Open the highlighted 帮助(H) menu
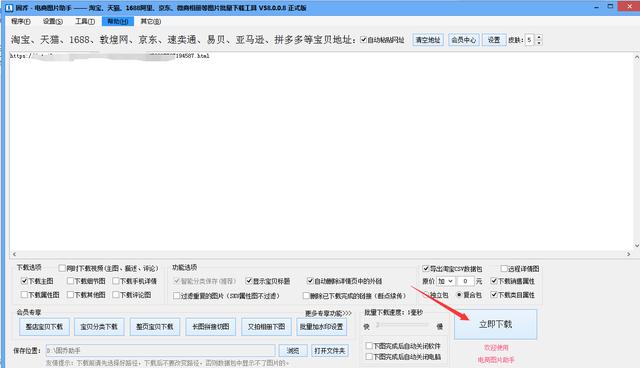Viewport: 640px width, 368px height. tap(118, 21)
